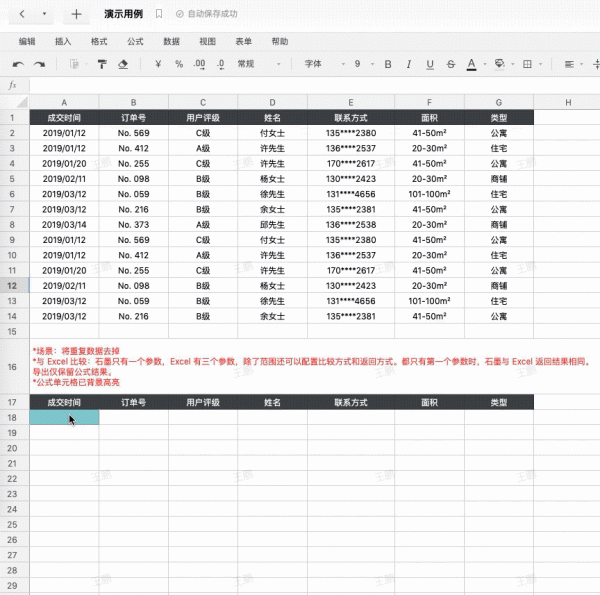Click the borders grid icon
The height and width of the screenshot is (595, 600).
[x=527, y=64]
